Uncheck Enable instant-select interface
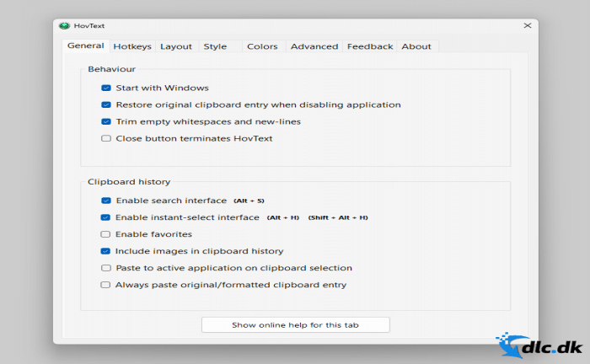The width and height of the screenshot is (590, 364). tap(105, 217)
